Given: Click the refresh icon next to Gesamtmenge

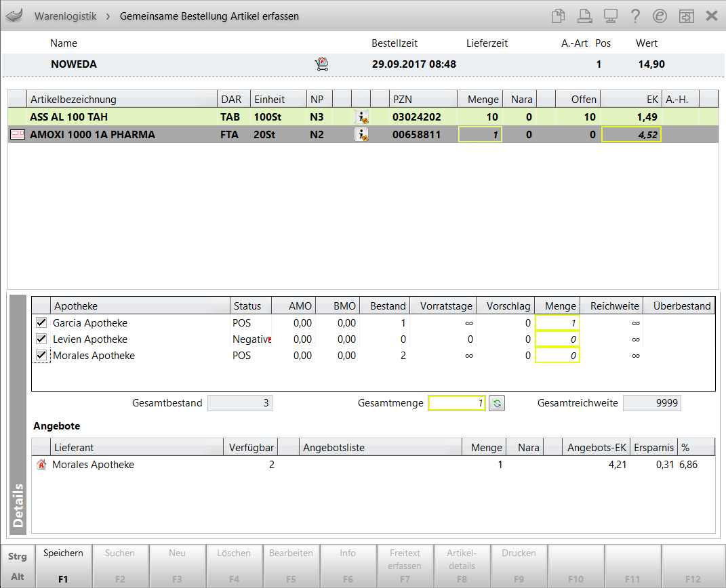Looking at the screenshot, I should click(497, 403).
